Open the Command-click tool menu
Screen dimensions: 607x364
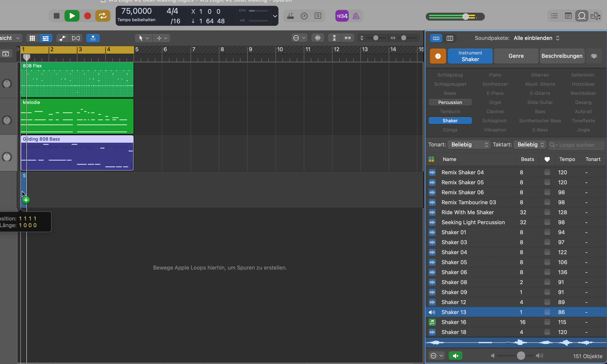click(x=162, y=38)
